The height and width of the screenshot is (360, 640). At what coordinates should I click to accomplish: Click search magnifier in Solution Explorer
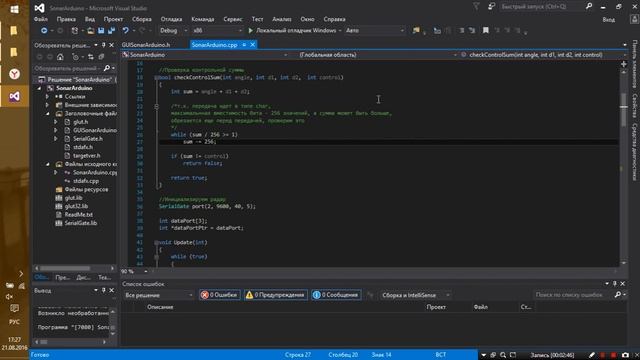[x=107, y=68]
